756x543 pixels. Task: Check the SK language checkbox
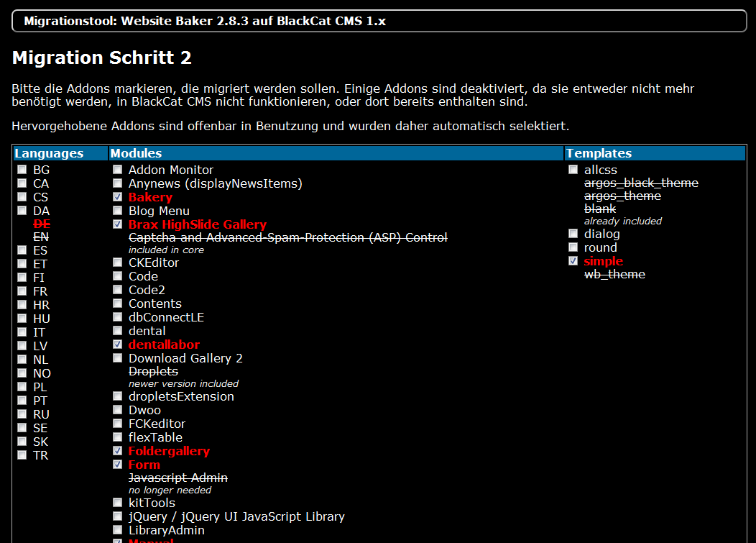pyautogui.click(x=22, y=441)
